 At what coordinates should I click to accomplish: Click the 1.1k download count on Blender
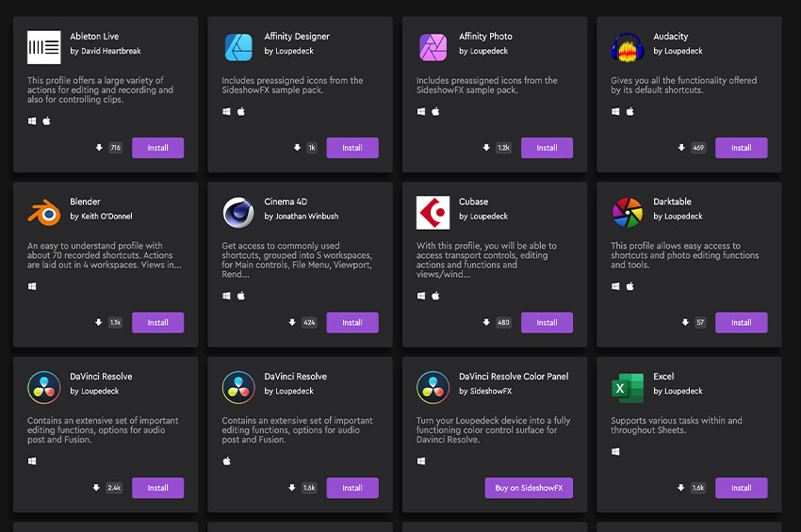click(116, 322)
